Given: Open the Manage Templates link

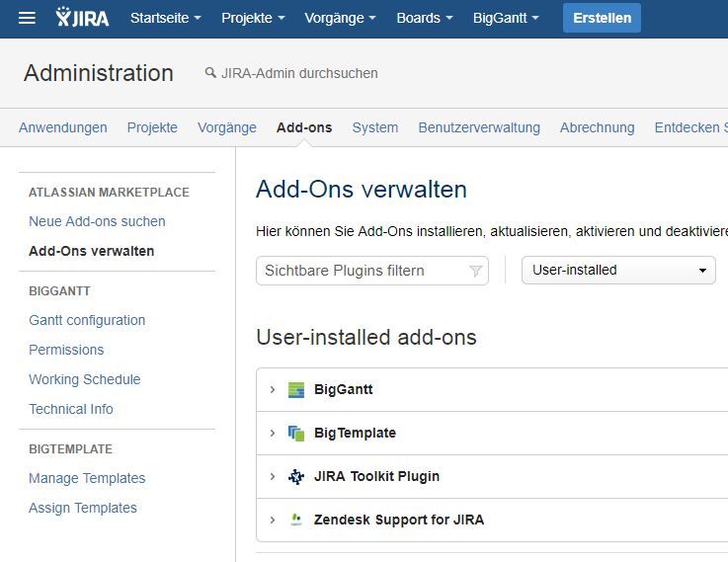Looking at the screenshot, I should click(87, 478).
